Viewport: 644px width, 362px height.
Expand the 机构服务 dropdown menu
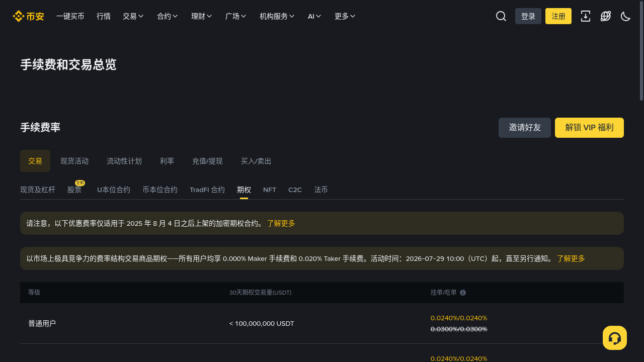[277, 16]
